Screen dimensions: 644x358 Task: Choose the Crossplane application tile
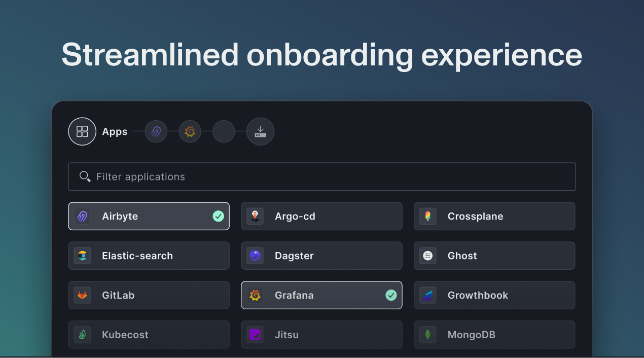click(x=494, y=216)
